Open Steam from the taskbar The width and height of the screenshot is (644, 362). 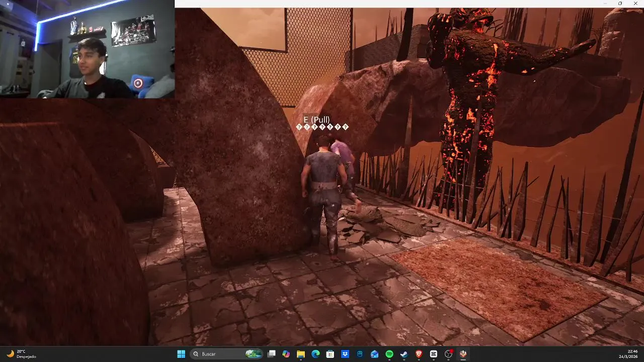404,354
